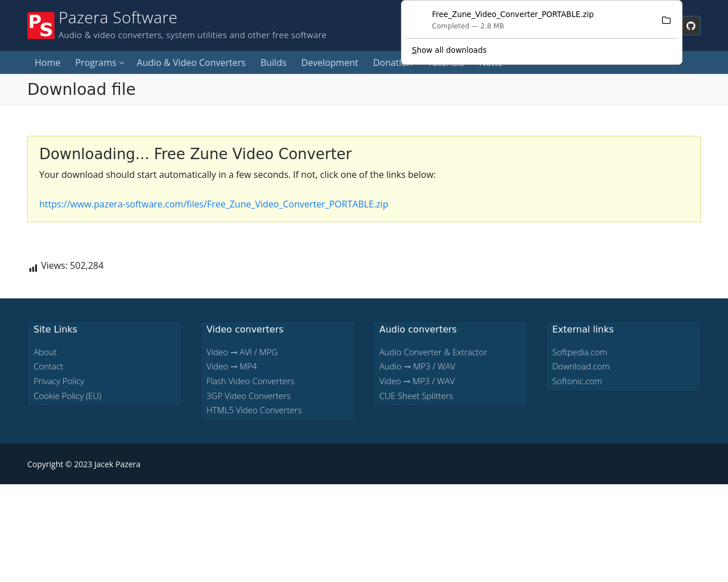Viewport: 728px width, 582px height.
Task: Open the GitHub icon link
Action: coord(691,26)
